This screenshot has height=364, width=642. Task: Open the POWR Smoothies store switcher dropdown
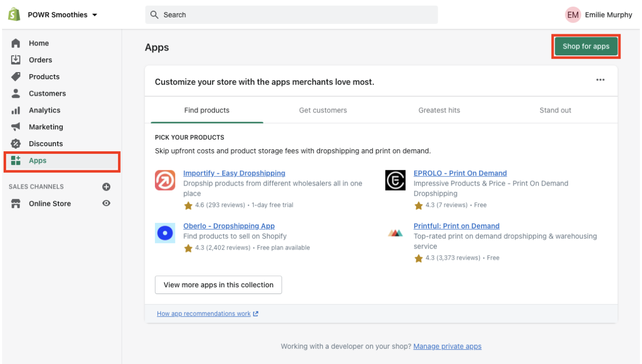(x=62, y=15)
